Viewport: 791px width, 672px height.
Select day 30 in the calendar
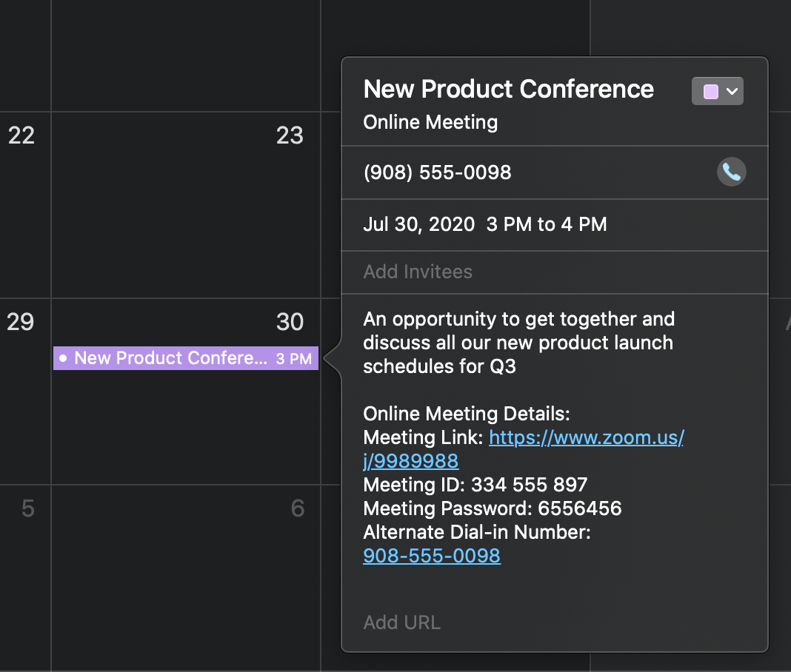(290, 322)
